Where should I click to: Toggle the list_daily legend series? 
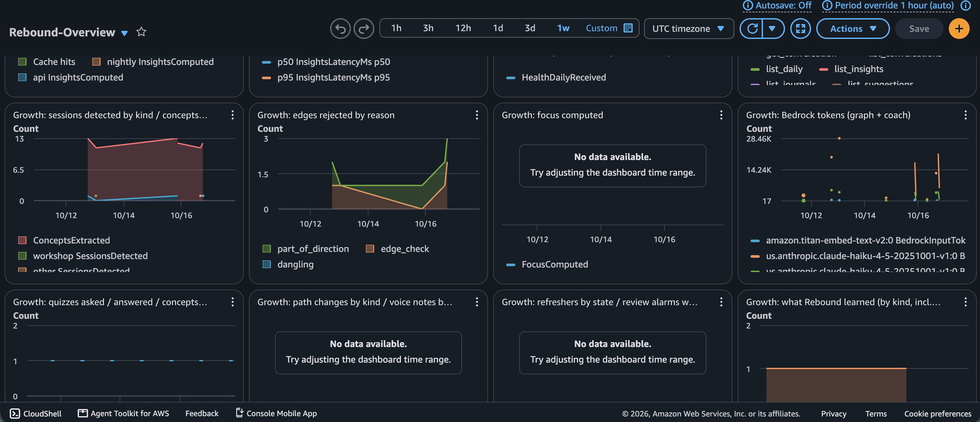tap(777, 69)
